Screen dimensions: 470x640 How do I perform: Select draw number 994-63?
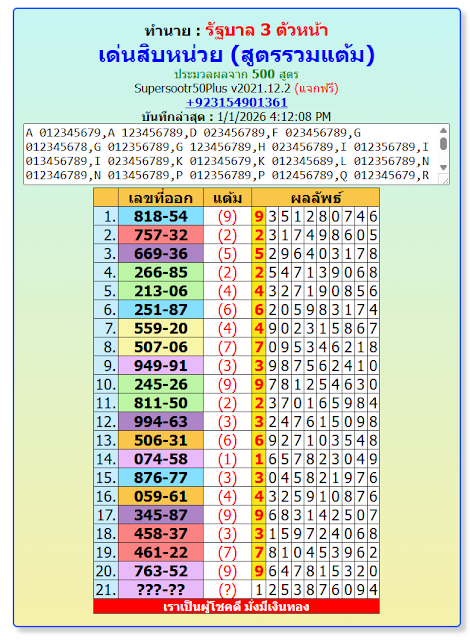tap(161, 422)
